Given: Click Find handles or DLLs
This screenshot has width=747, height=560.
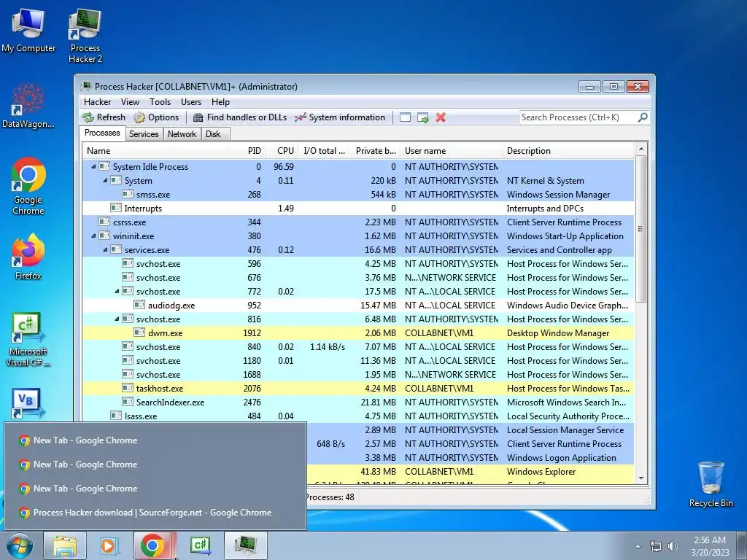Looking at the screenshot, I should pos(240,117).
